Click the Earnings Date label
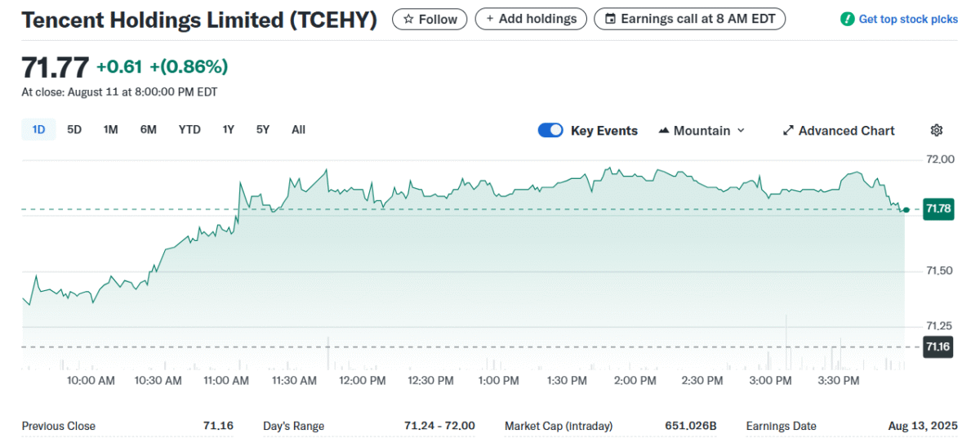Viewport: 980px width, 443px height. pos(781,426)
